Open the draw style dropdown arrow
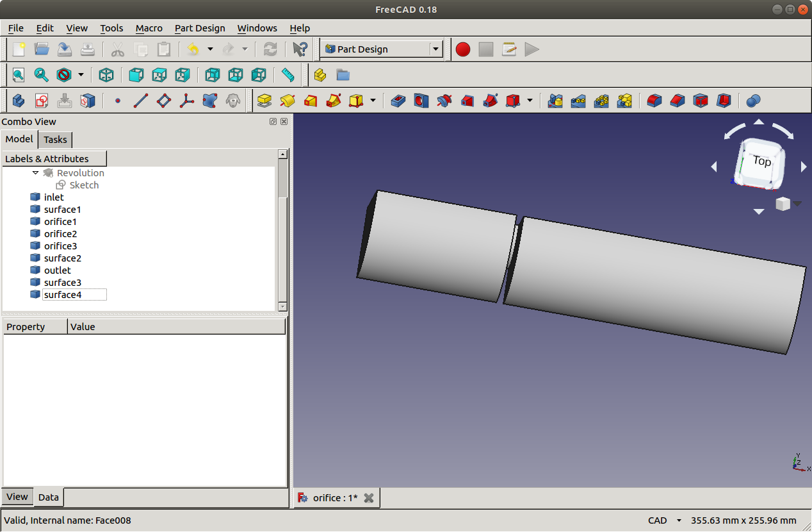This screenshot has height=532, width=812. click(81, 75)
